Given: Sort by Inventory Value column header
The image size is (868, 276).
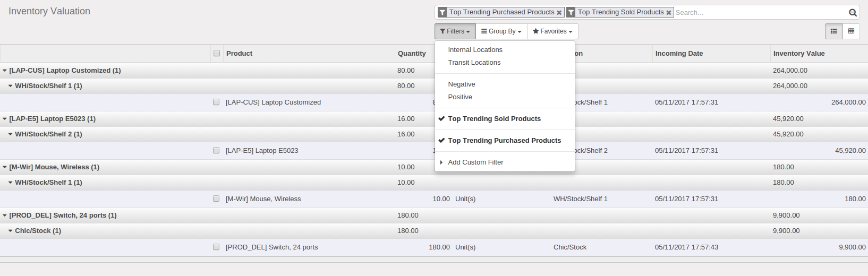Looking at the screenshot, I should (799, 54).
